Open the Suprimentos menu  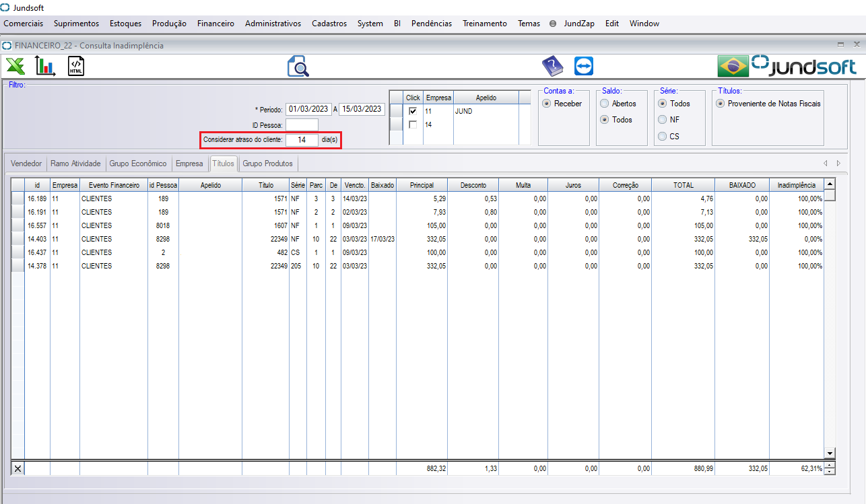tap(76, 24)
